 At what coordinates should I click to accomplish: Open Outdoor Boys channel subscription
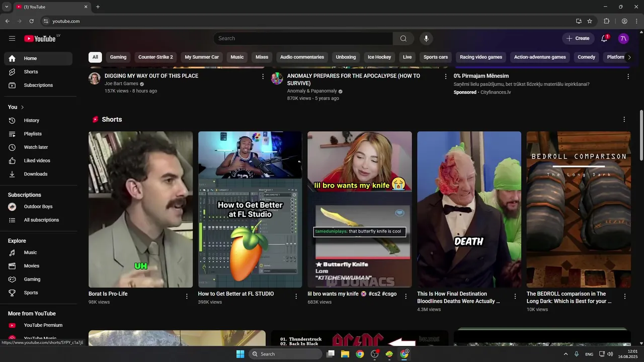38,207
